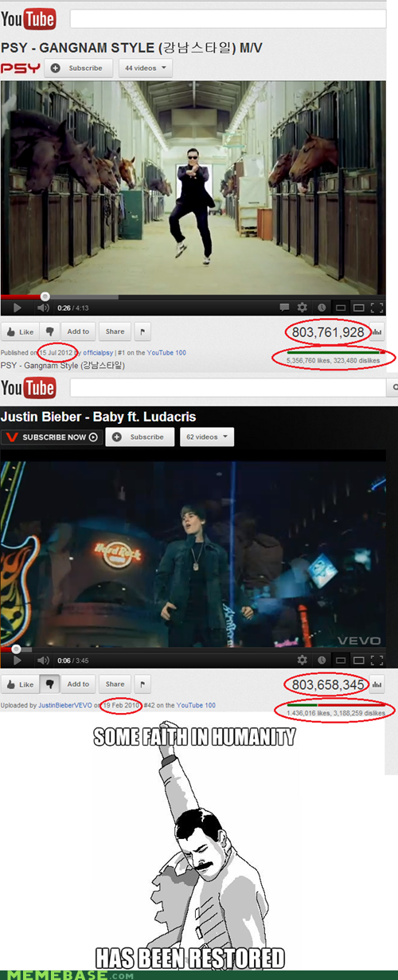The height and width of the screenshot is (980, 398).
Task: Click the 803,658,345 view count
Action: 328,684
